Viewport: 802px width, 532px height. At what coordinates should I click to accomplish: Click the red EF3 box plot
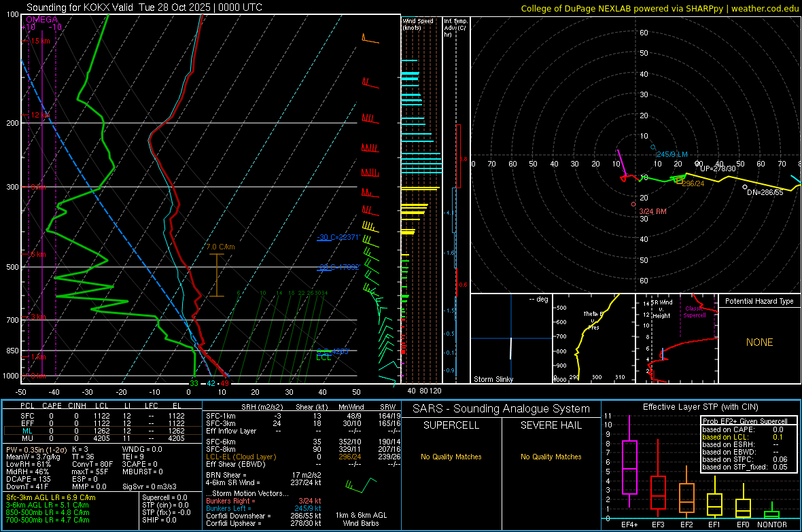point(659,492)
